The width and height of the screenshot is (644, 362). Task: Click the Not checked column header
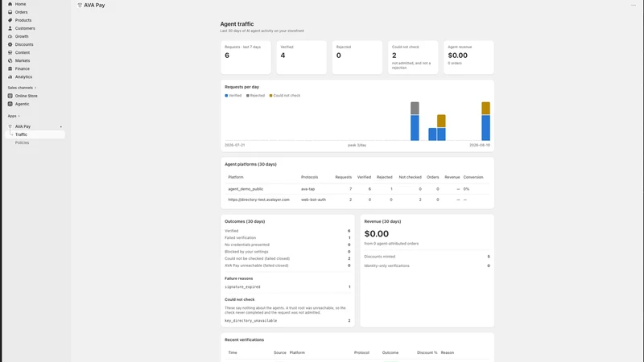tap(411, 177)
